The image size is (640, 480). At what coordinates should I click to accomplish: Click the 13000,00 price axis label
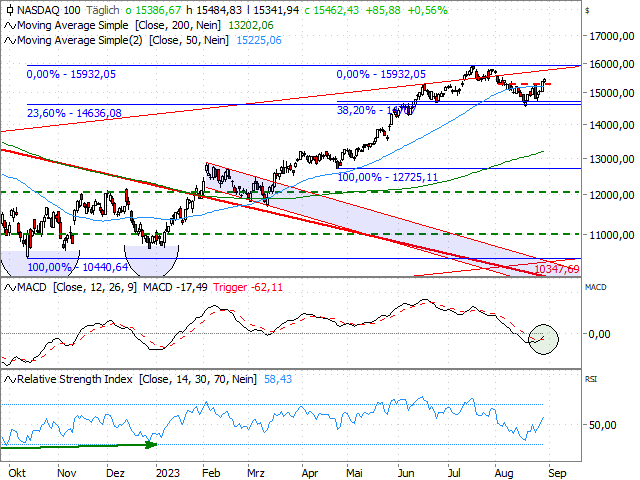point(611,159)
